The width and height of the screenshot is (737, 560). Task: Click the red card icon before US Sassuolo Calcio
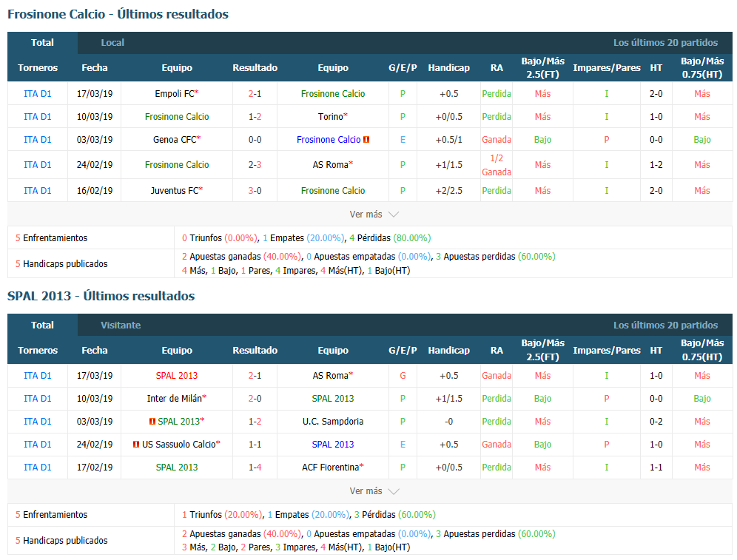136,445
